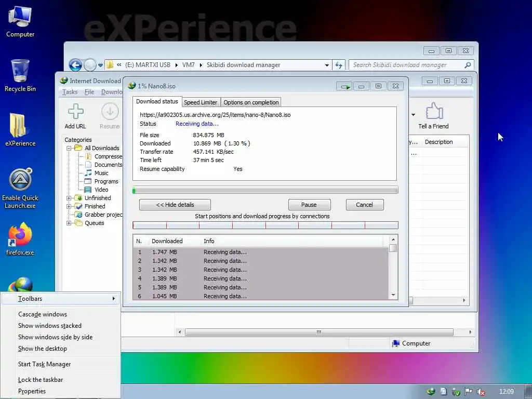Switch to the Speed Limiter tab
The image size is (532, 399).
click(x=201, y=102)
